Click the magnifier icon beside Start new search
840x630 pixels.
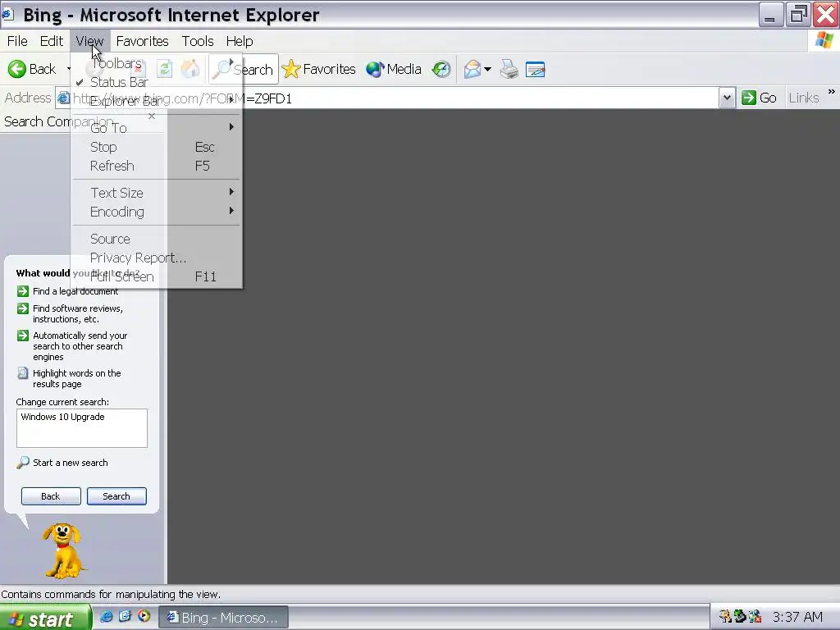click(x=22, y=462)
